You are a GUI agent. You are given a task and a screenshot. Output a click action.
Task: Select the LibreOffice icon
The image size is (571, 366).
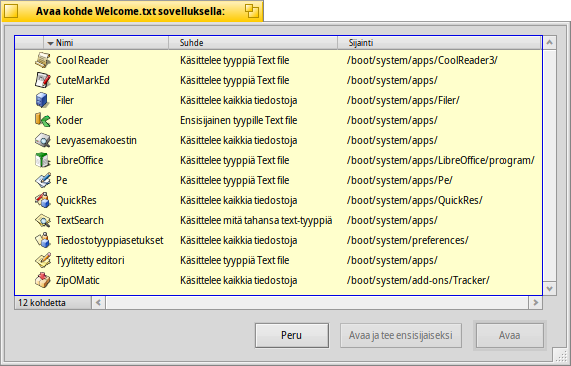pyautogui.click(x=43, y=160)
